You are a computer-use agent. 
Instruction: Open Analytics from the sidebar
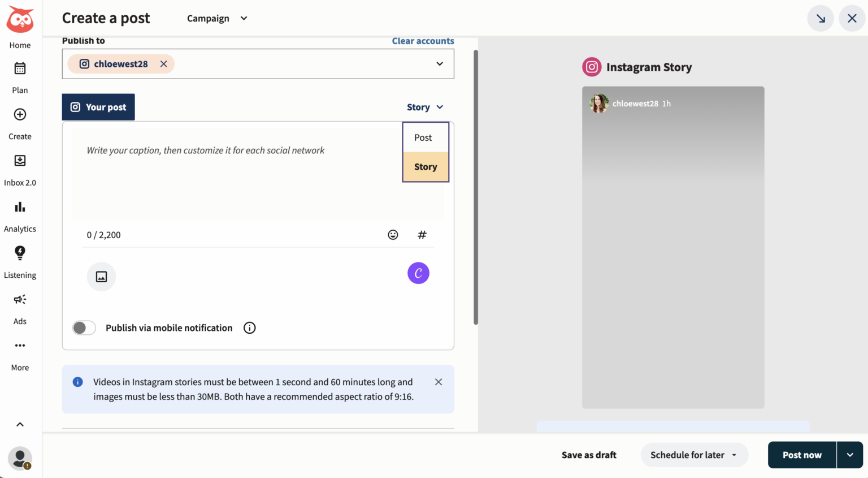point(20,216)
